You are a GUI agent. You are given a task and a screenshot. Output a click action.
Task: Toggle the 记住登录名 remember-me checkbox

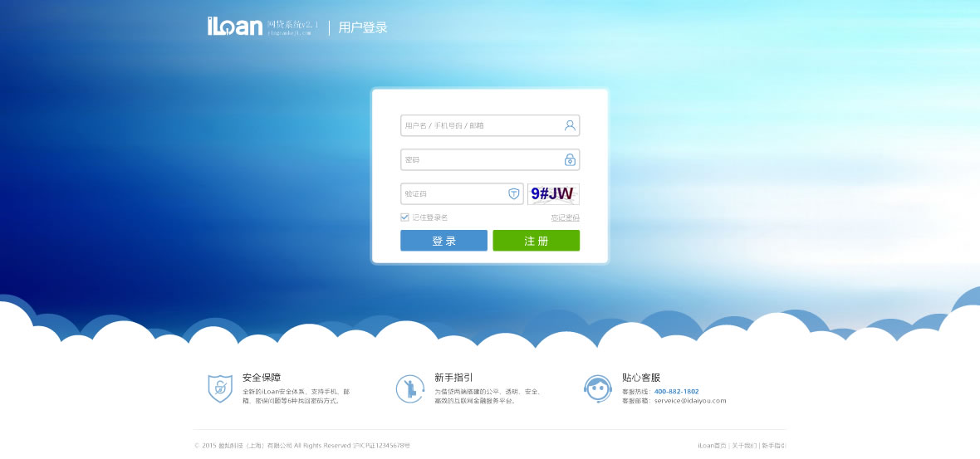405,217
